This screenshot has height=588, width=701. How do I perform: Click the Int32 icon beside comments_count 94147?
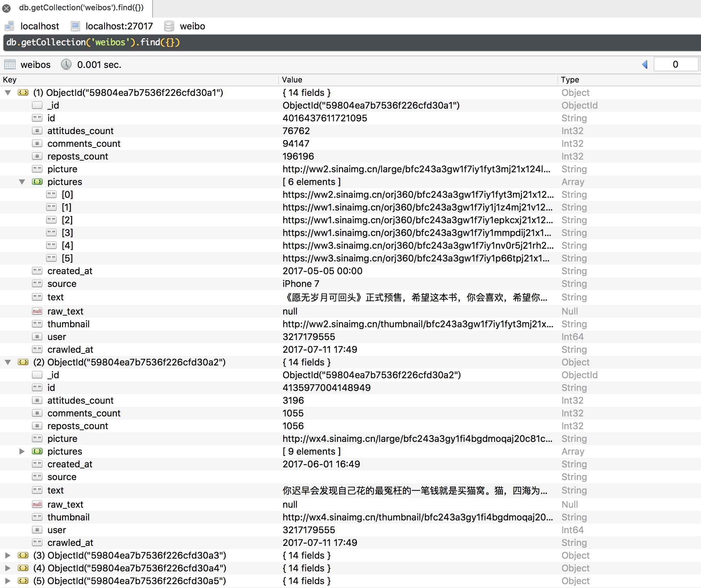coord(37,144)
